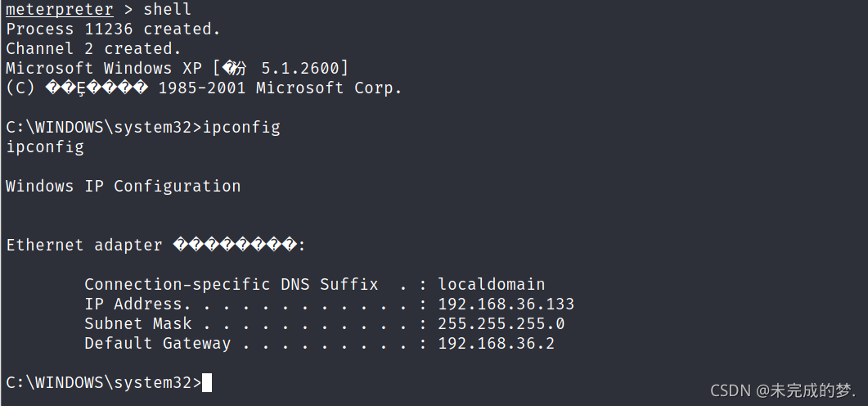The height and width of the screenshot is (406, 868).
Task: Click the Microsoft Windows XP version line
Action: click(178, 69)
